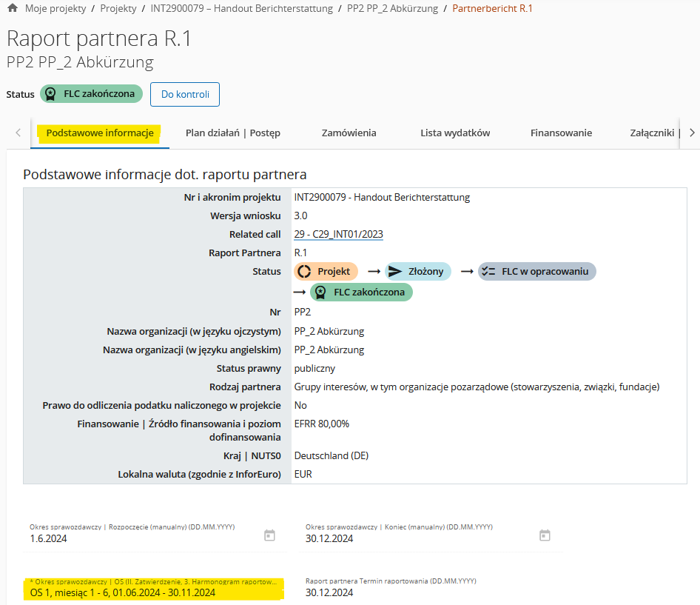This screenshot has width=700, height=605.
Task: Open the Zamówienia tab
Action: (349, 133)
